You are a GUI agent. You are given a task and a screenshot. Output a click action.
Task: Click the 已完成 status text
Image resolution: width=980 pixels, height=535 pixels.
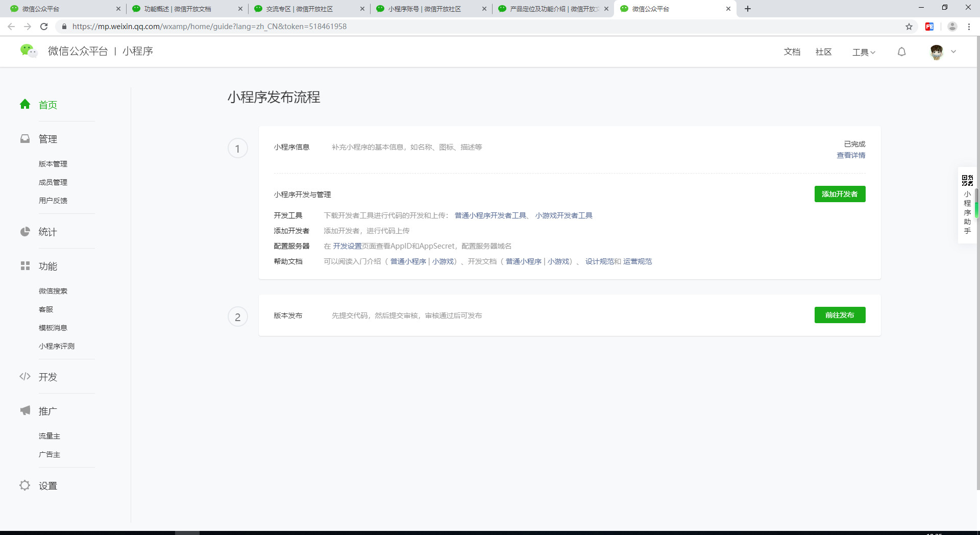coord(854,144)
